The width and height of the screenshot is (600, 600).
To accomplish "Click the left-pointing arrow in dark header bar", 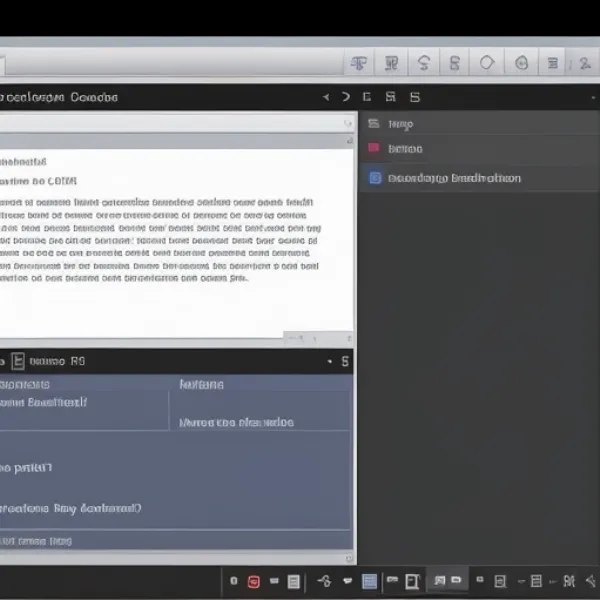I will 326,97.
